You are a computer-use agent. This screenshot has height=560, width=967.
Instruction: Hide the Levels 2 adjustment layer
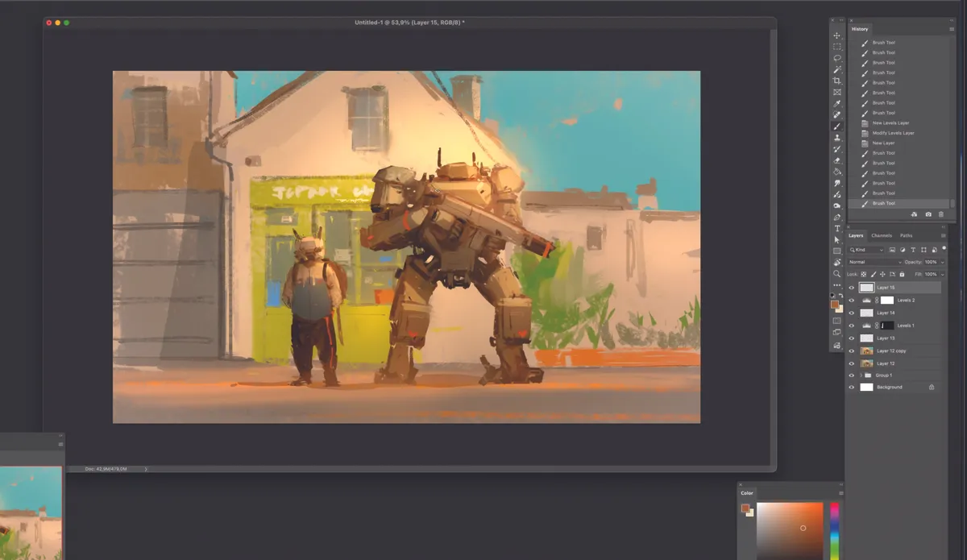(851, 300)
